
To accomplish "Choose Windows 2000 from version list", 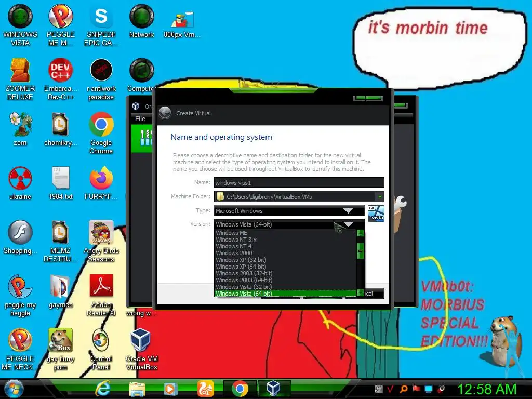I will click(285, 253).
